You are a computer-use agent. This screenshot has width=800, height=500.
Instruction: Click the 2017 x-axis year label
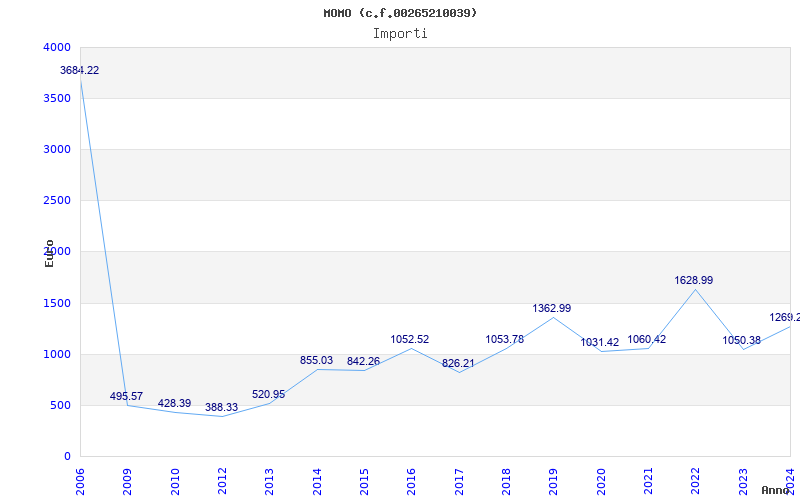click(459, 481)
